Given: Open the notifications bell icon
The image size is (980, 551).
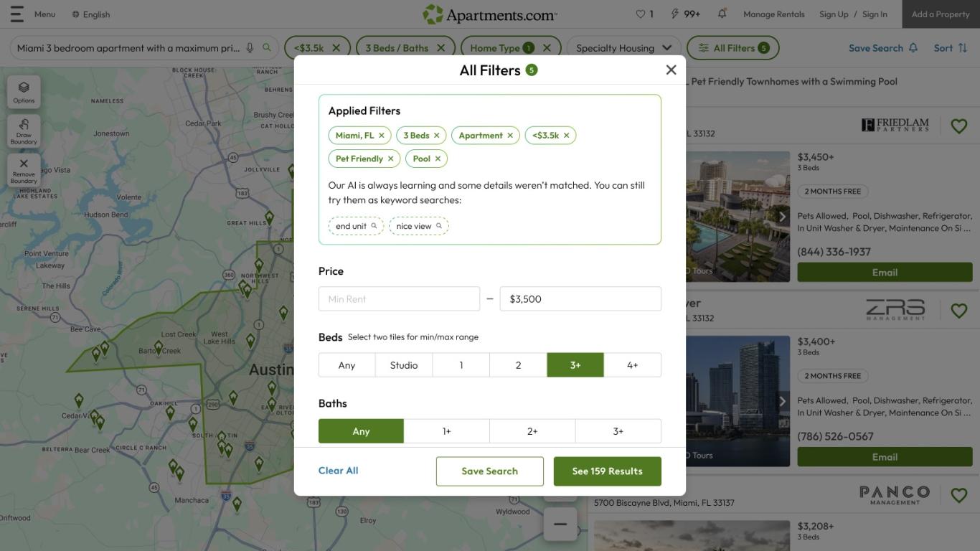Looking at the screenshot, I should coord(722,13).
